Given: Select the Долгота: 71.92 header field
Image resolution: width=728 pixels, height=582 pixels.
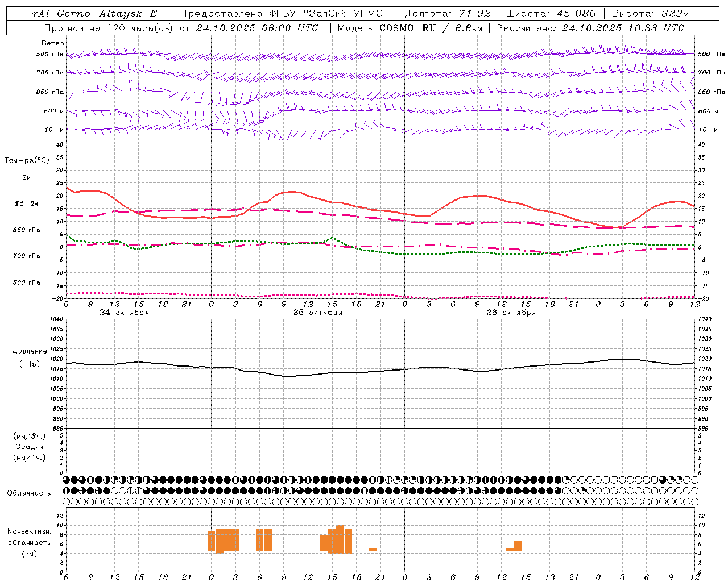Looking at the screenshot, I should click(447, 14).
